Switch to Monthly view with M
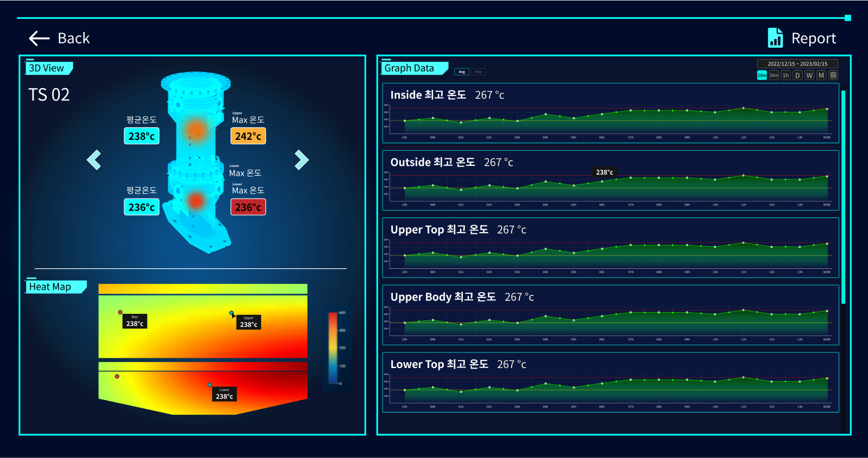 (x=821, y=75)
